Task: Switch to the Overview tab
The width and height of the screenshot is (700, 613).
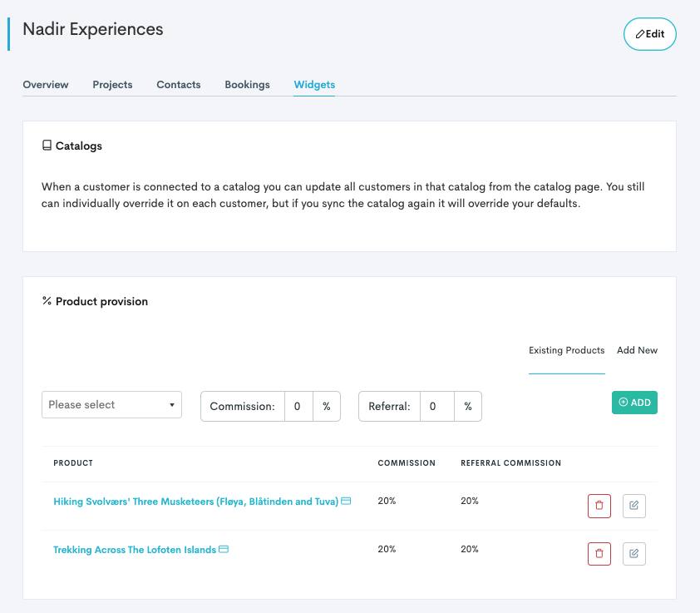Action: click(46, 85)
